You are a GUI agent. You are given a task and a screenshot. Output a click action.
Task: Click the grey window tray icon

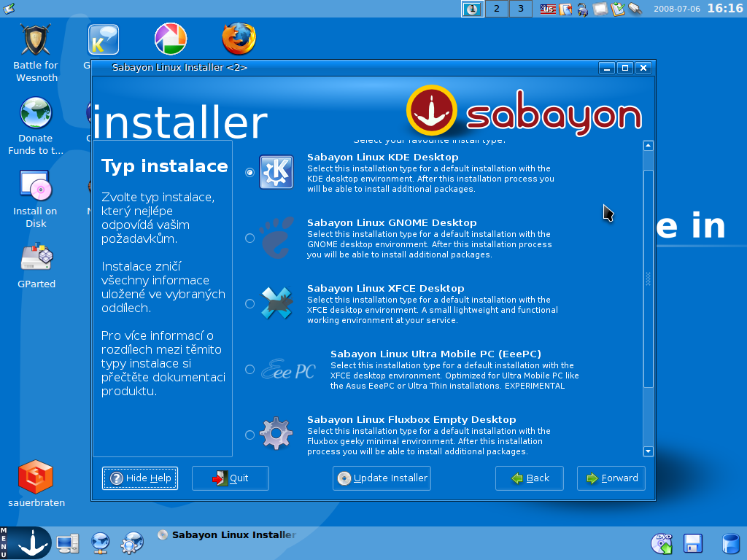(600, 9)
